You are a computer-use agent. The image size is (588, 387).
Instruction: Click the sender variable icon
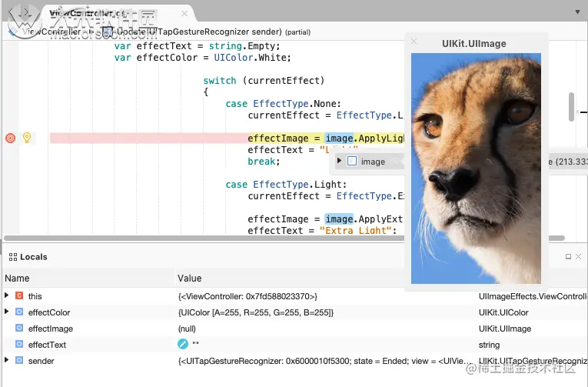click(19, 360)
